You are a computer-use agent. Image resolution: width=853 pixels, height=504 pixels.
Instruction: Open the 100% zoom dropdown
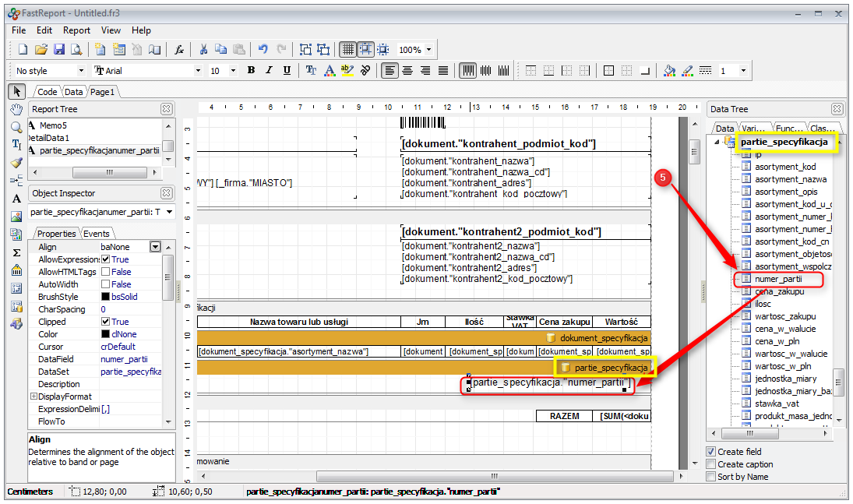click(428, 50)
